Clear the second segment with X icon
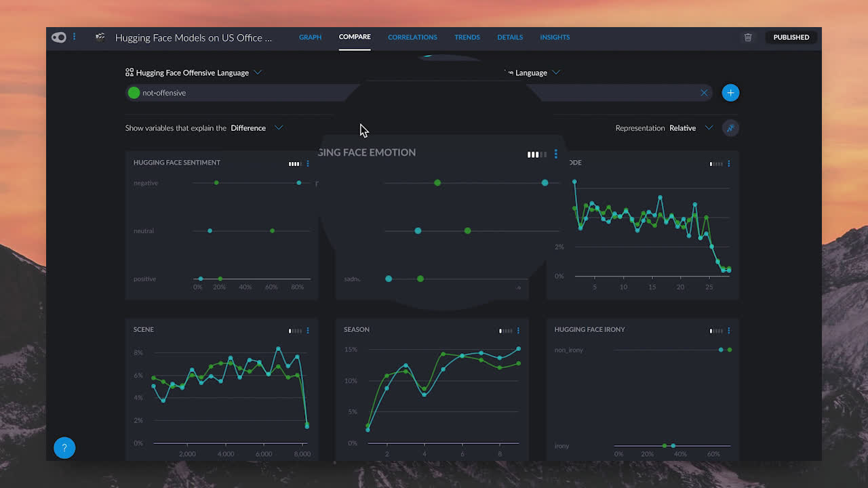 (704, 93)
